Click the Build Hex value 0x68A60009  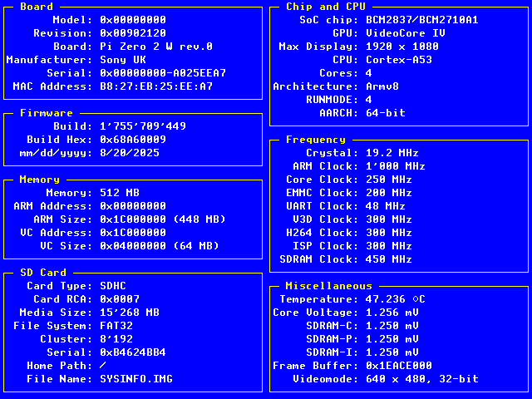[x=133, y=140]
